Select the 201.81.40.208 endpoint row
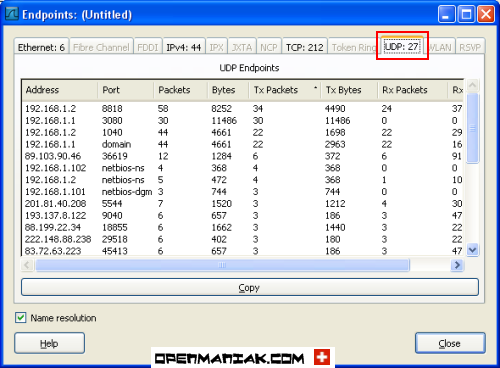 point(243,204)
